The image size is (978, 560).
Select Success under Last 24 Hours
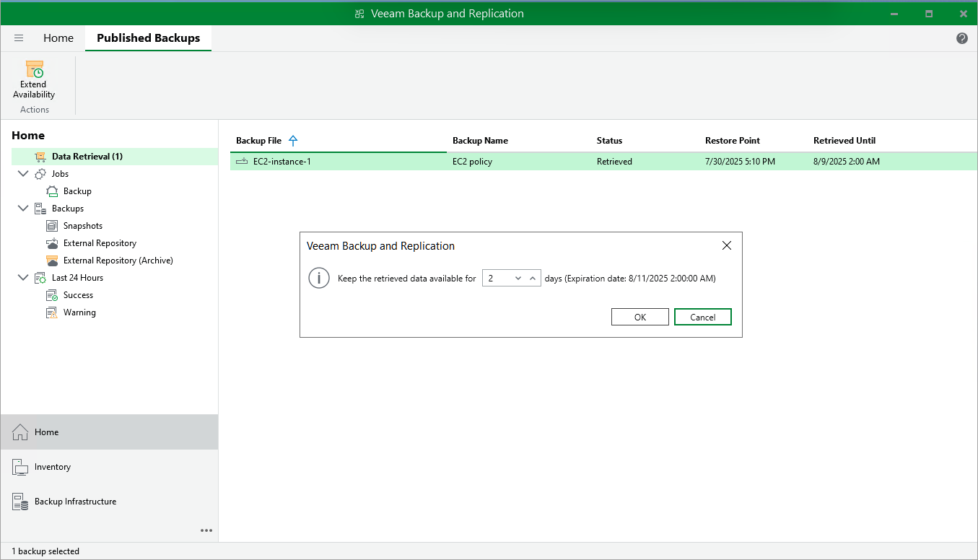click(79, 295)
